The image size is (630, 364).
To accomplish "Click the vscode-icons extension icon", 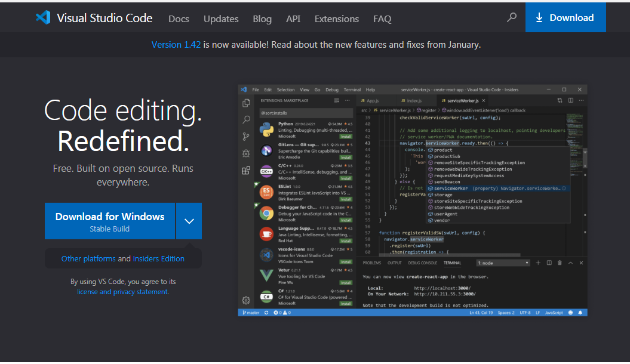I will pyautogui.click(x=266, y=255).
